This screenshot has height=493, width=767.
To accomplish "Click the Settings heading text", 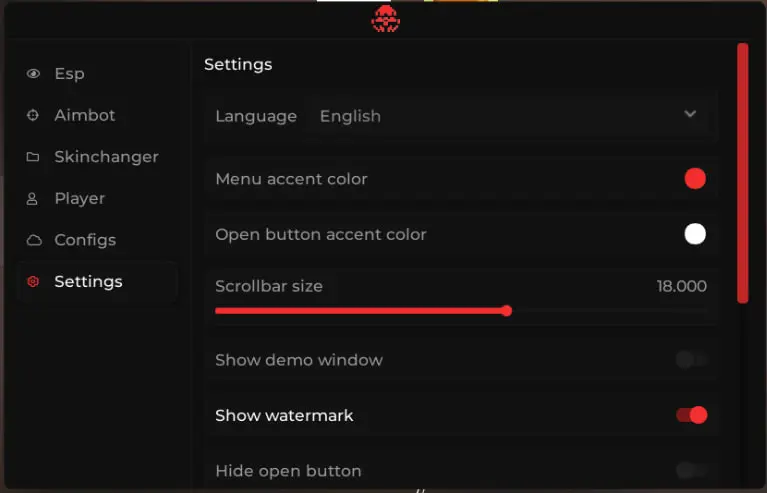I will (238, 65).
